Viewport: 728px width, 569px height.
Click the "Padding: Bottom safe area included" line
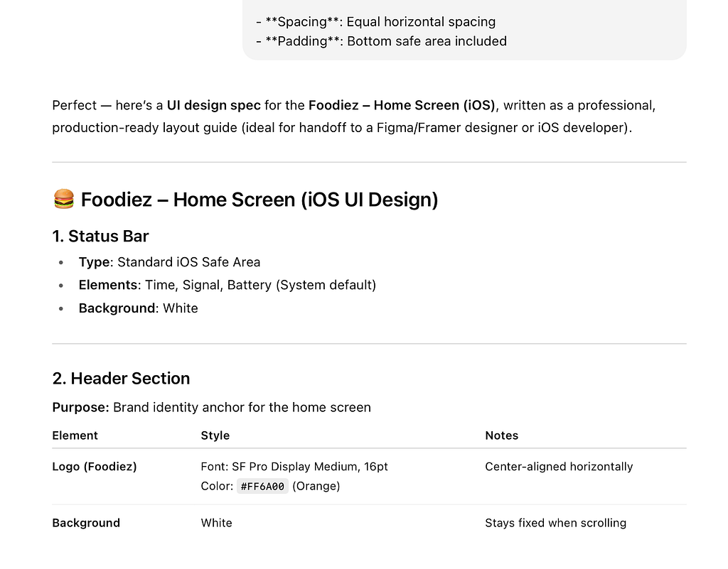[x=381, y=41]
